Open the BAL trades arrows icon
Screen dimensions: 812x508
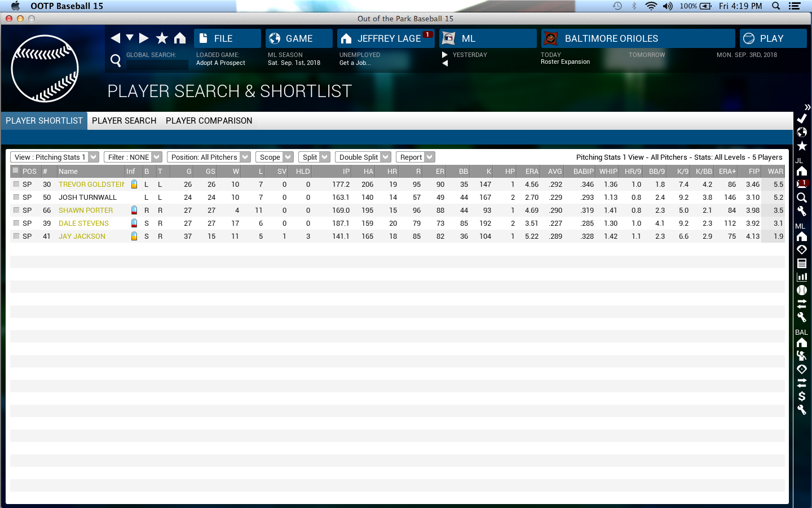pyautogui.click(x=801, y=383)
